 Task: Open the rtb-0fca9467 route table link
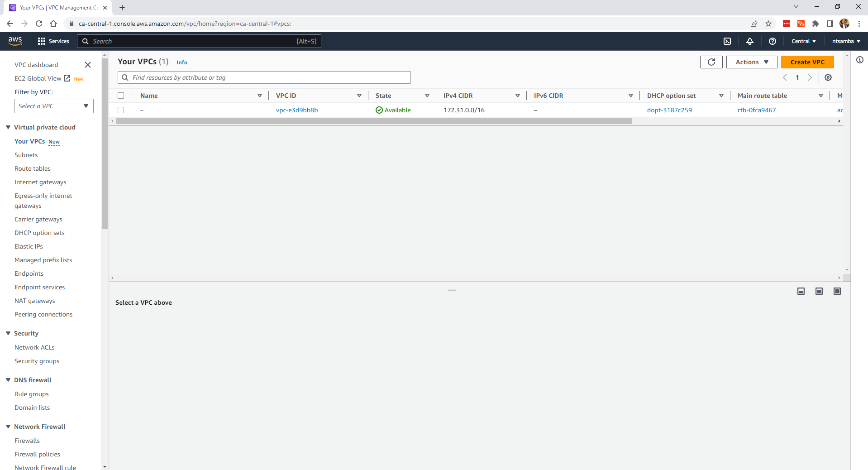pyautogui.click(x=757, y=110)
